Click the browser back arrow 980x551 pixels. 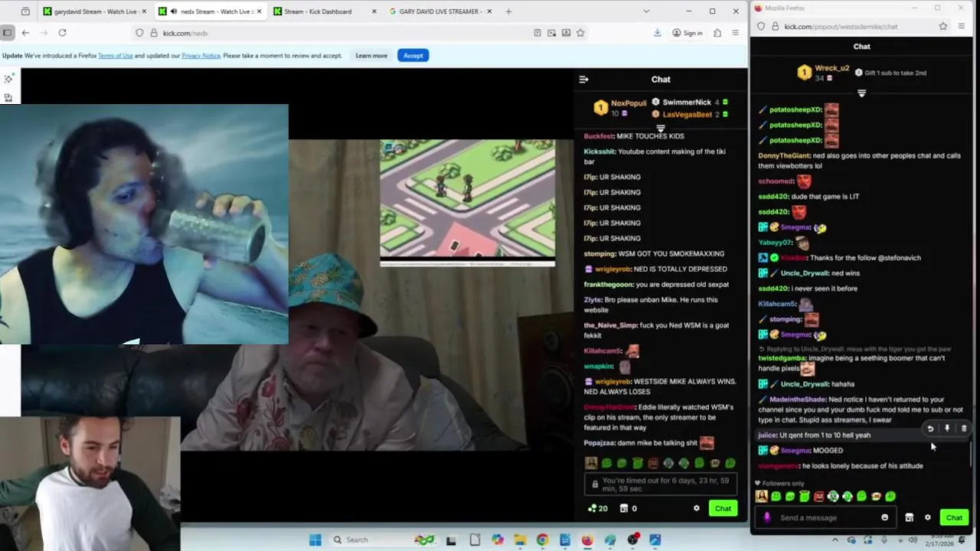pos(25,33)
